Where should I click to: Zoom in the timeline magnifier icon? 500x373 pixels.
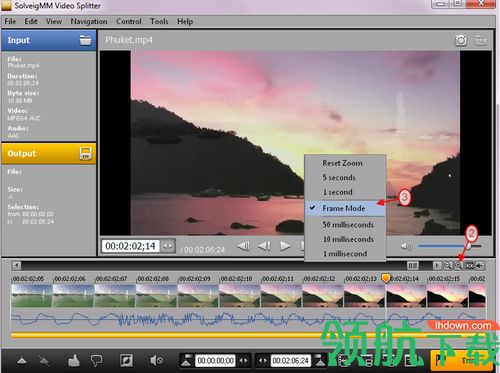459,266
